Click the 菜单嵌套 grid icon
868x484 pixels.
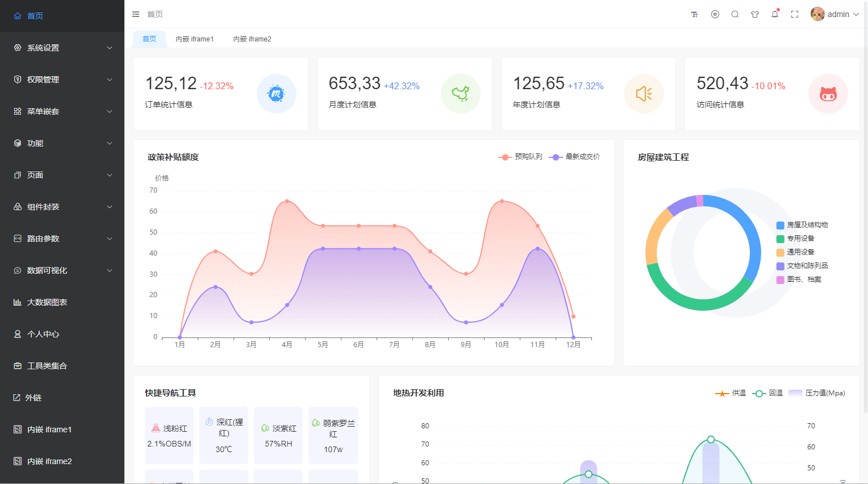click(18, 111)
